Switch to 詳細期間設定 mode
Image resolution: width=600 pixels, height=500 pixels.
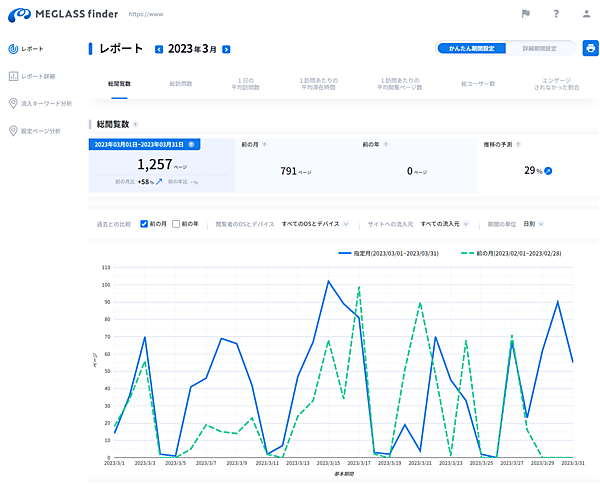click(x=541, y=48)
